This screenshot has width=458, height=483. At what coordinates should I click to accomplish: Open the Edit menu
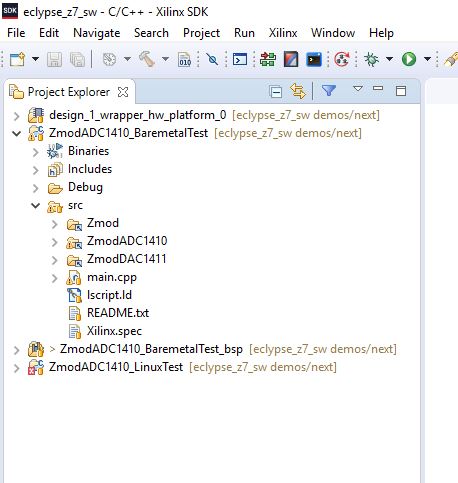point(49,33)
